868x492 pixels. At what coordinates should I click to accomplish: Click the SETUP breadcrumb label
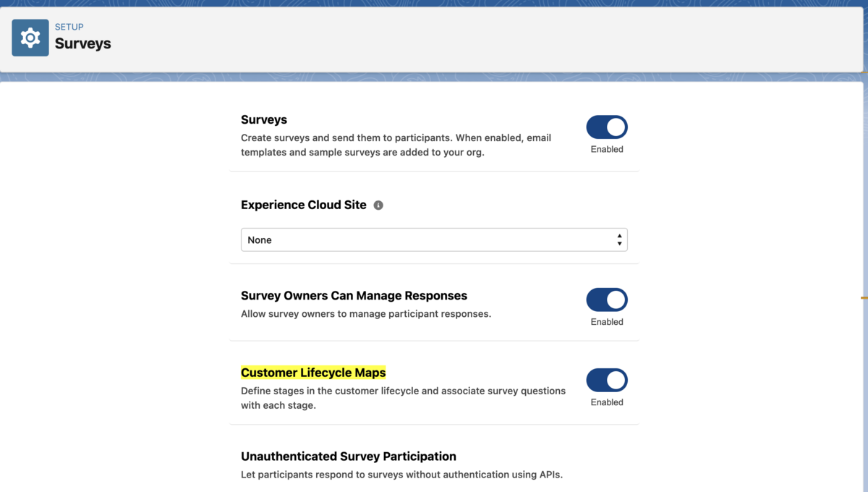(69, 27)
